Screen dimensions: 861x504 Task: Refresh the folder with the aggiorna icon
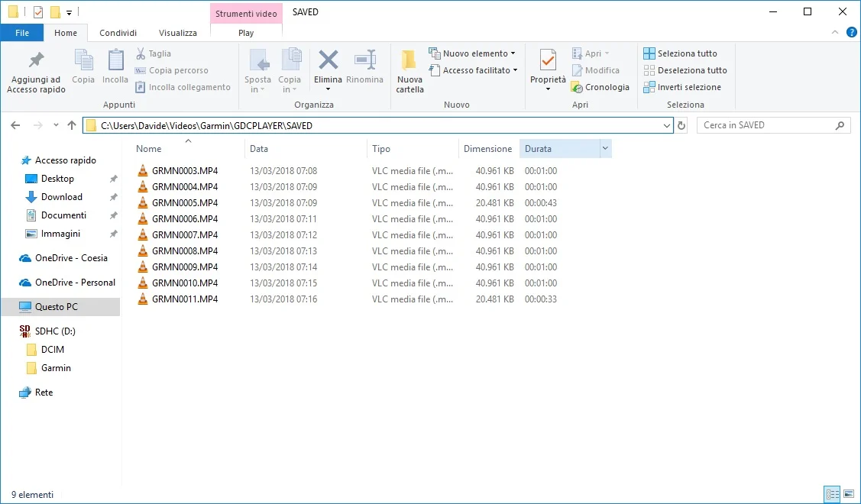click(x=681, y=124)
